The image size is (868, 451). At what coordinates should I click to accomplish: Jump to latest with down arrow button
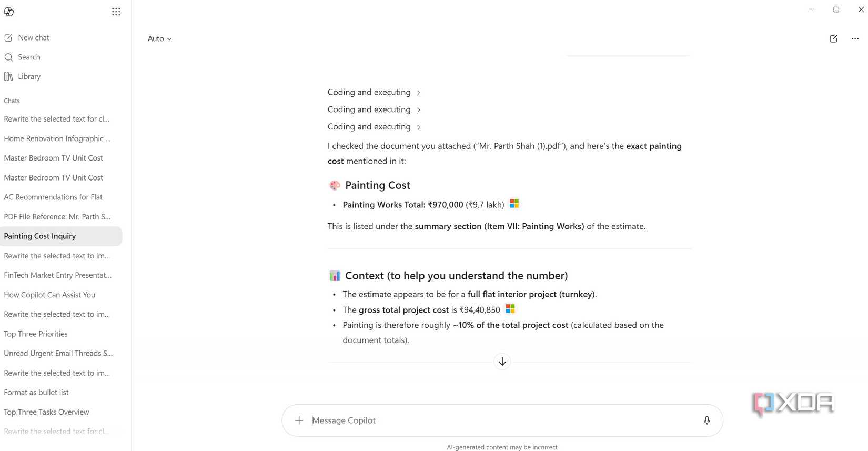pos(502,362)
